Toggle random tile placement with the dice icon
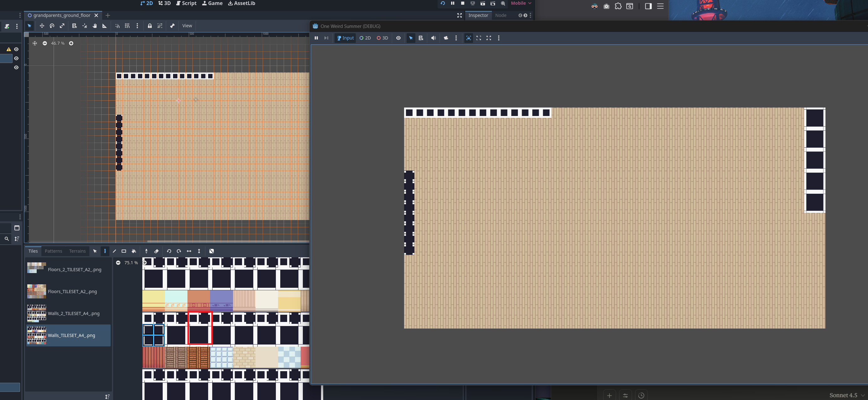Screen dimensions: 868x400 [212, 251]
